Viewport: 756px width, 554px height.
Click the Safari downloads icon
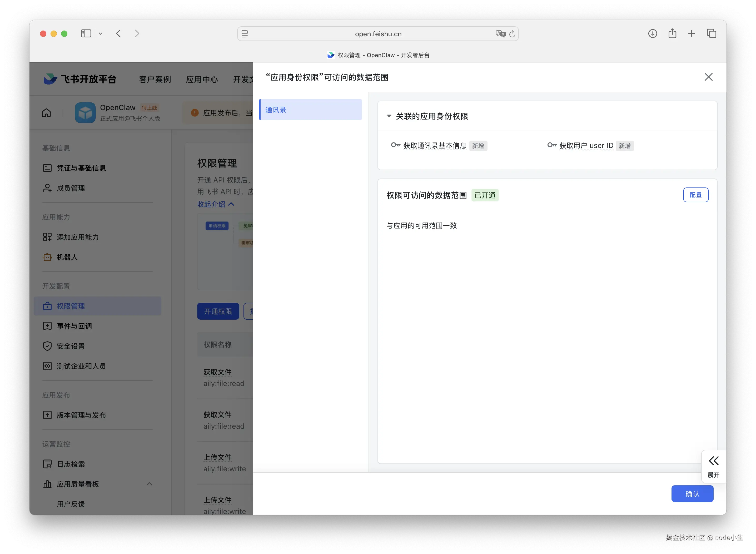coord(652,33)
